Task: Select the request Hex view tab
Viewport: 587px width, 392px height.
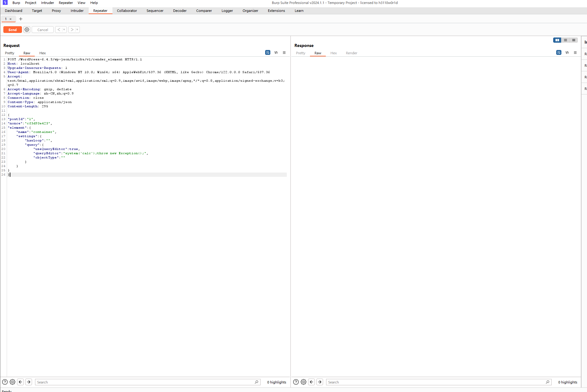Action: [42, 53]
